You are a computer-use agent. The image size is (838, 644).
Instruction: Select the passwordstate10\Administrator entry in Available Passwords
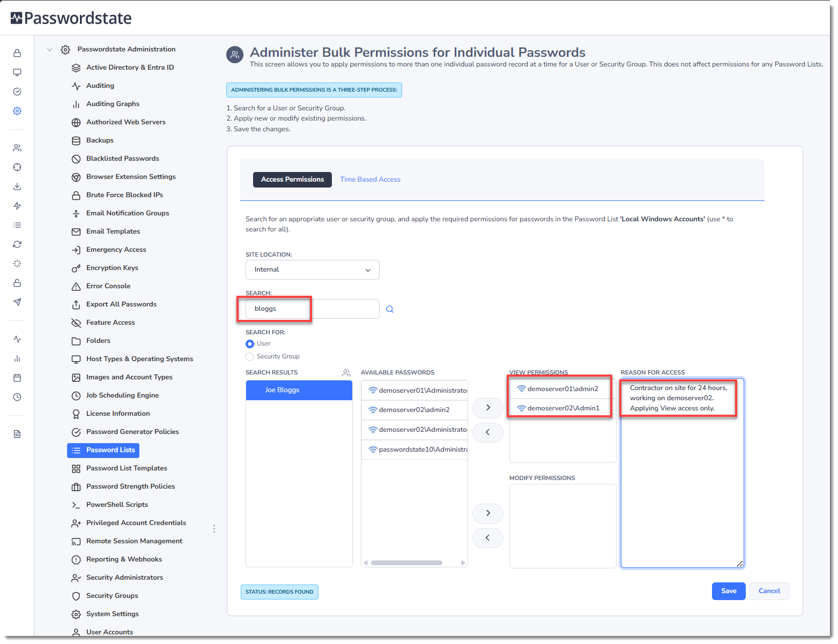[x=414, y=450]
